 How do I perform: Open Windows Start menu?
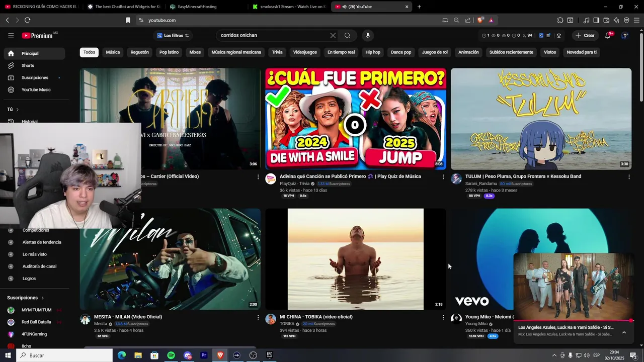click(x=9, y=355)
